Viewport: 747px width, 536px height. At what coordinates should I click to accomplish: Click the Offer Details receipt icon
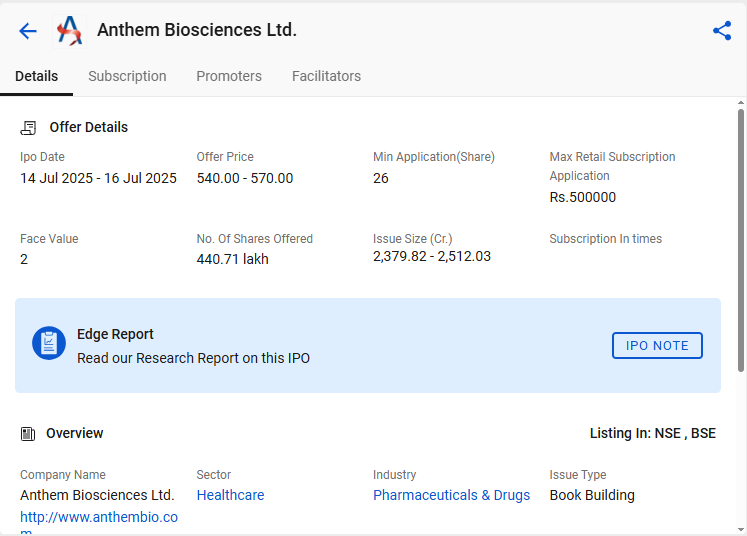tap(28, 128)
